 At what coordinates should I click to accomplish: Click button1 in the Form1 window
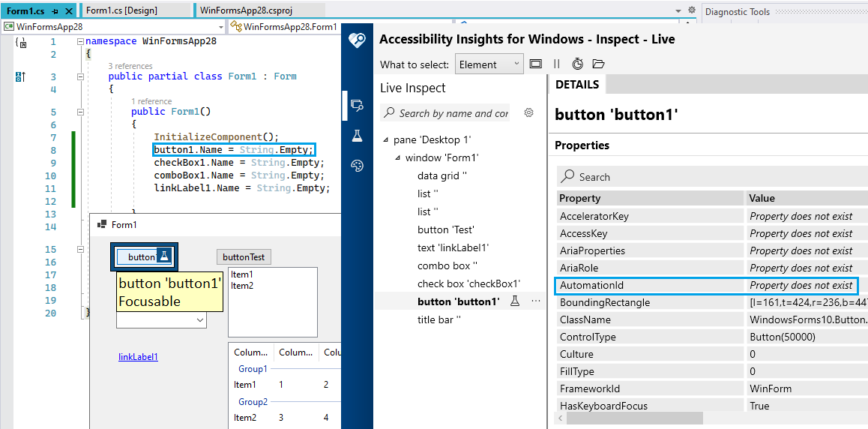coord(144,256)
